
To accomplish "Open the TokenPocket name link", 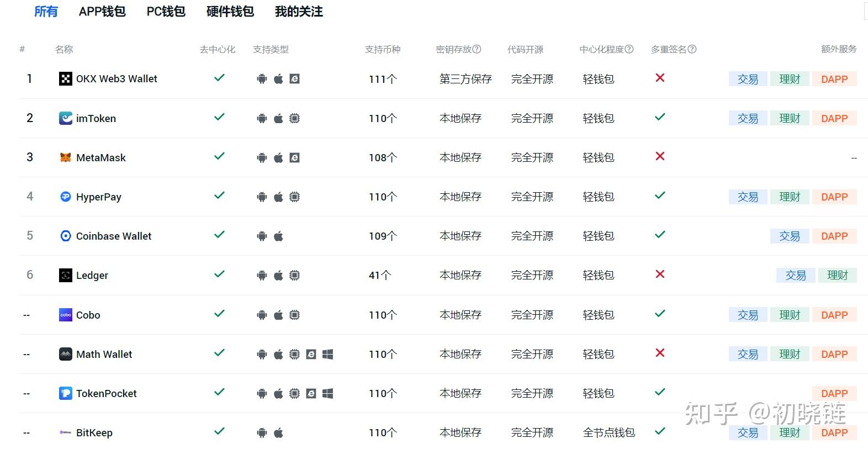I will 107,393.
